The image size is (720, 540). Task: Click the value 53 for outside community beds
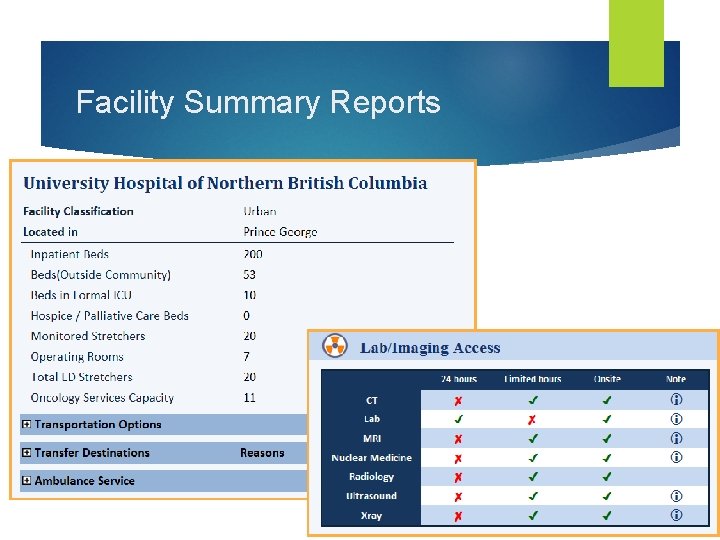point(249,275)
